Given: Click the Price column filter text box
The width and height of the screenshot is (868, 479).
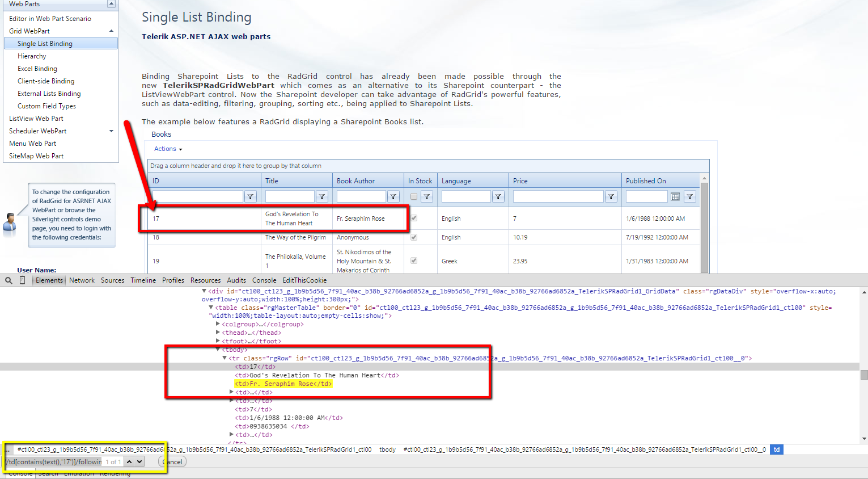Looking at the screenshot, I should (x=558, y=196).
